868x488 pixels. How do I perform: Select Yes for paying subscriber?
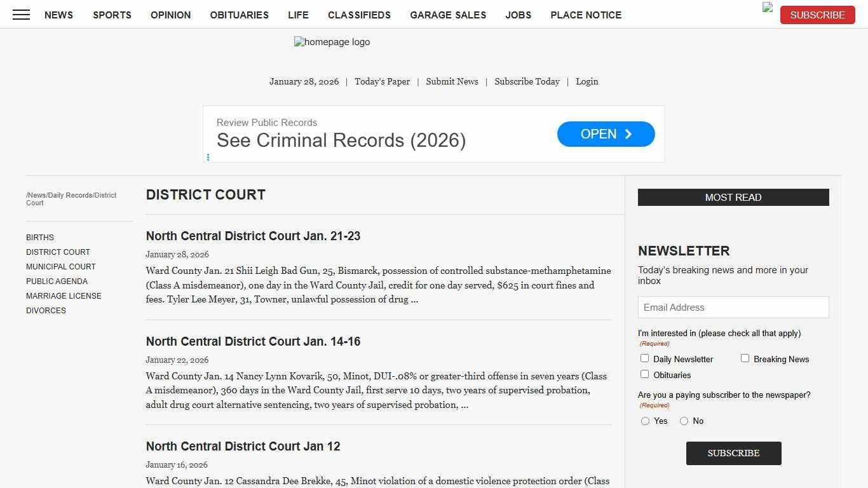[646, 421]
